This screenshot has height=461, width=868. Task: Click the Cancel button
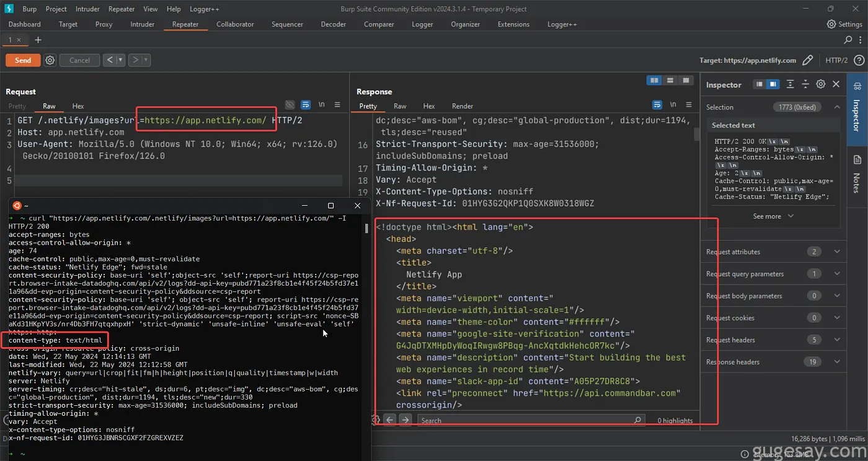79,60
